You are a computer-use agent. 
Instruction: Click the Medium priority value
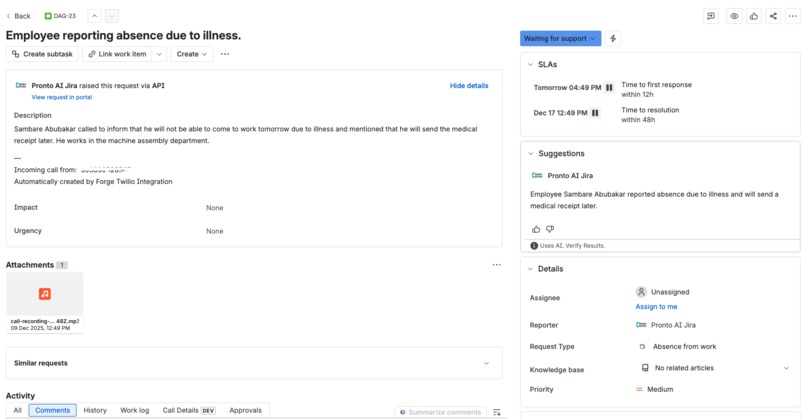[x=654, y=389]
